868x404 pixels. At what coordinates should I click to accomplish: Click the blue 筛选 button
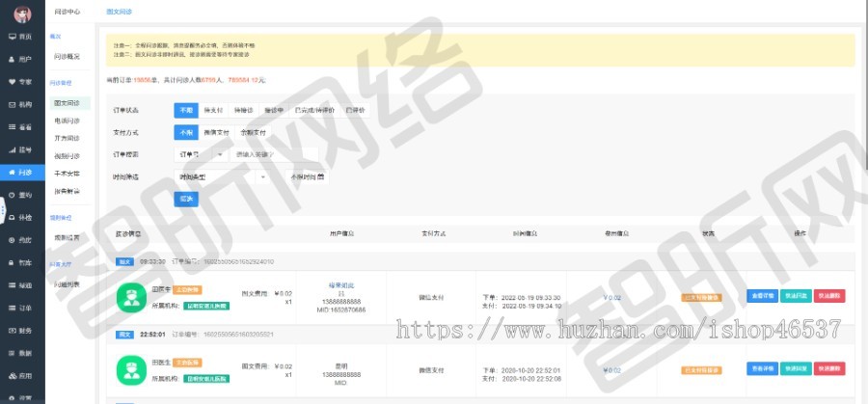click(186, 200)
